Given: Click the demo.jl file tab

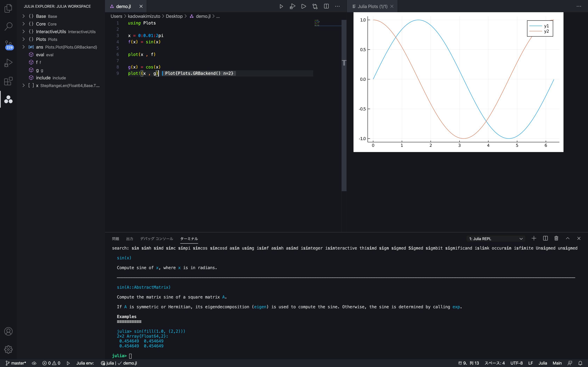Looking at the screenshot, I should point(124,6).
